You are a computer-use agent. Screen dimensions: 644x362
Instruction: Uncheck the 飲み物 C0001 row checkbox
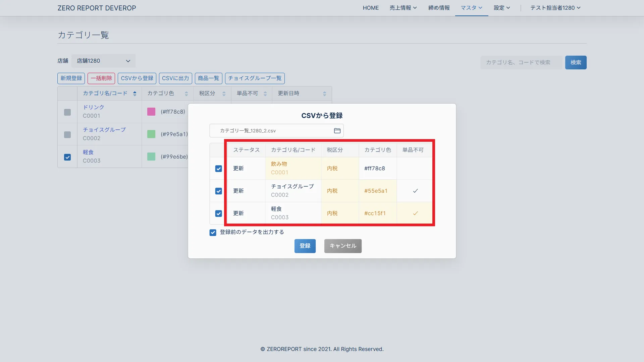pos(218,169)
